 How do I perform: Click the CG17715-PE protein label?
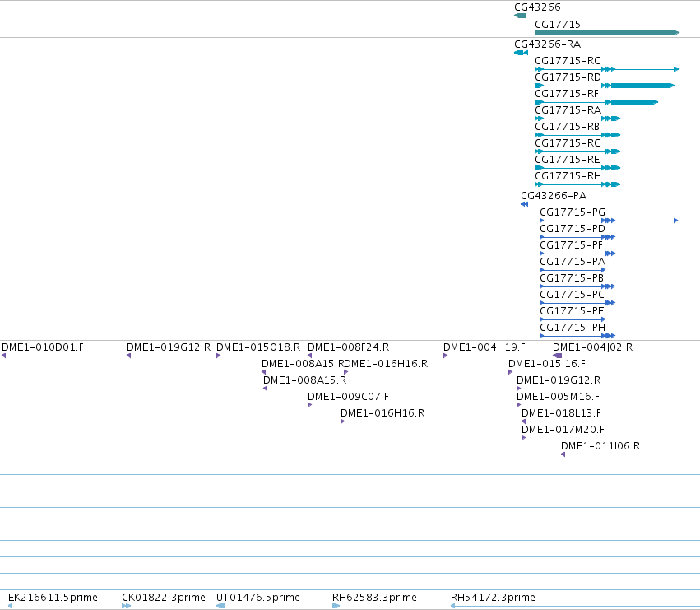(572, 311)
